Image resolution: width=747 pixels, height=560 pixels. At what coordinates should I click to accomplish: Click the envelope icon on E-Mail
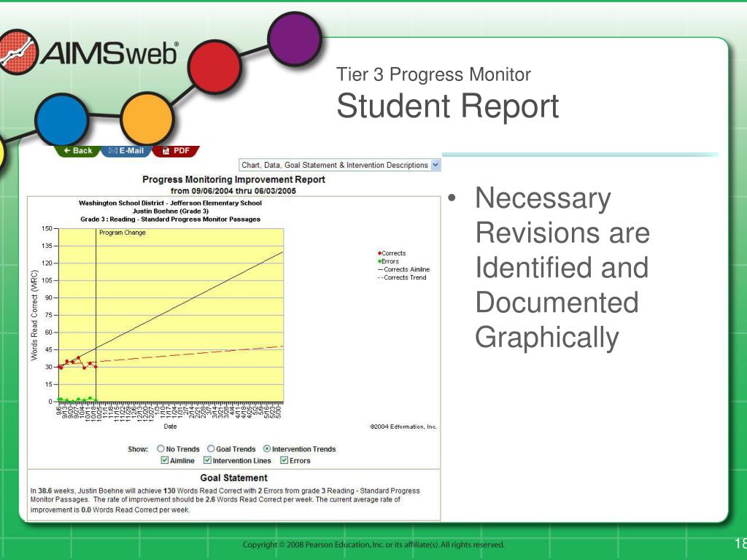click(x=113, y=151)
